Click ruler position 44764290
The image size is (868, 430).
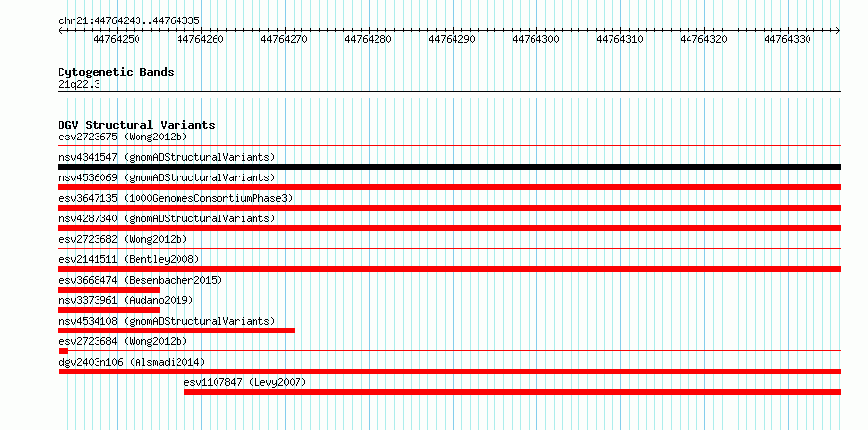[452, 39]
